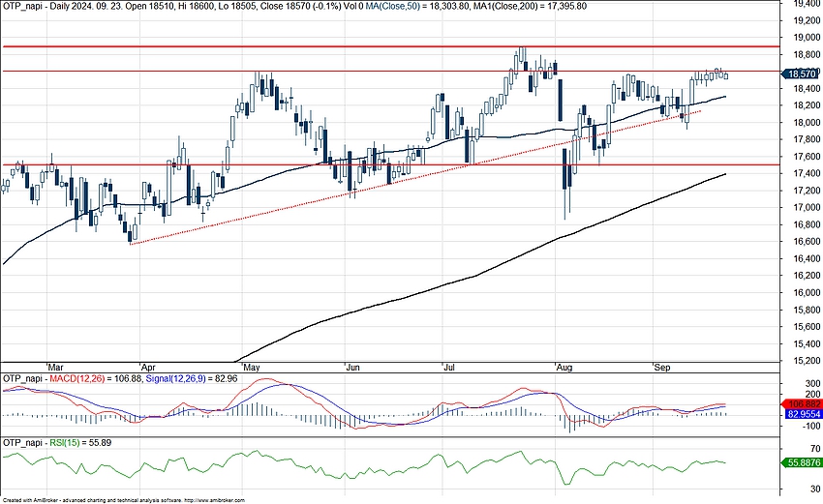823x504 pixels.
Task: Click the Jul month label on time axis
Action: [x=448, y=368]
